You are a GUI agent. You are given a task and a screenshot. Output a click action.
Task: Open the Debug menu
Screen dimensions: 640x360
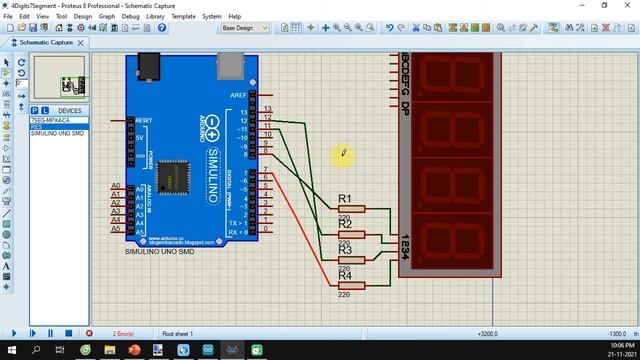[x=131, y=16]
